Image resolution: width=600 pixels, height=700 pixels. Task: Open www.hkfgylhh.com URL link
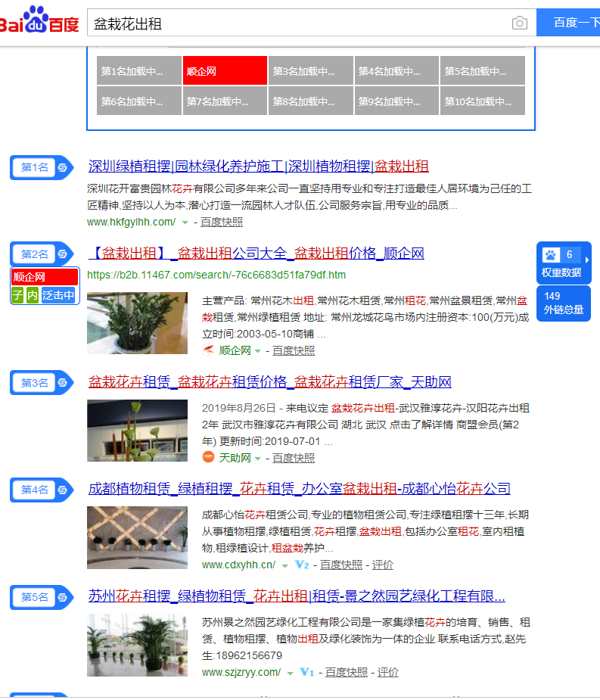132,222
